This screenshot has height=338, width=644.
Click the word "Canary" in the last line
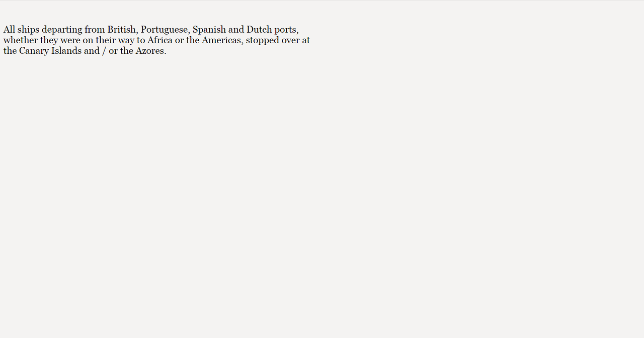pos(34,51)
